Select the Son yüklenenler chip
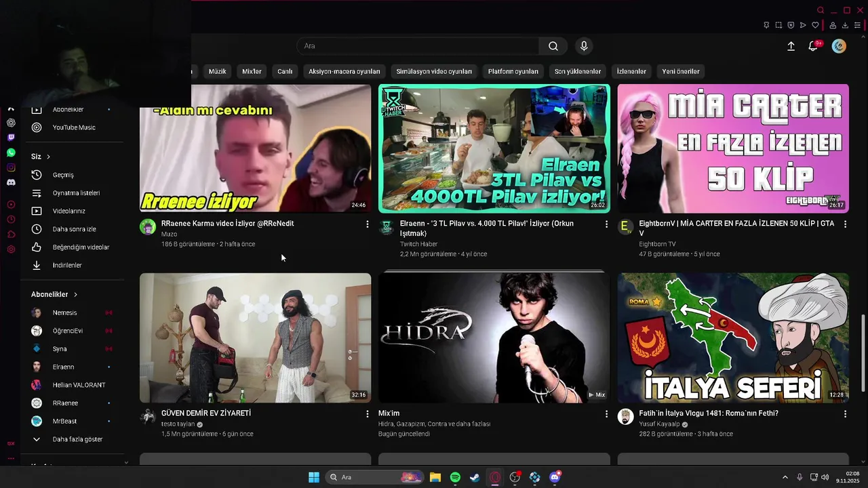 [x=578, y=71]
